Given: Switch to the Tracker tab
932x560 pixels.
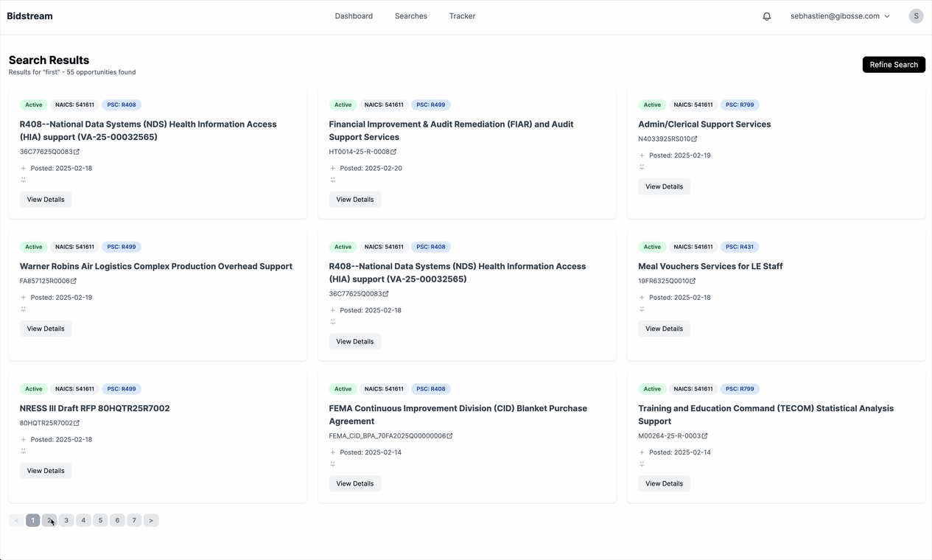Looking at the screenshot, I should 462,16.
